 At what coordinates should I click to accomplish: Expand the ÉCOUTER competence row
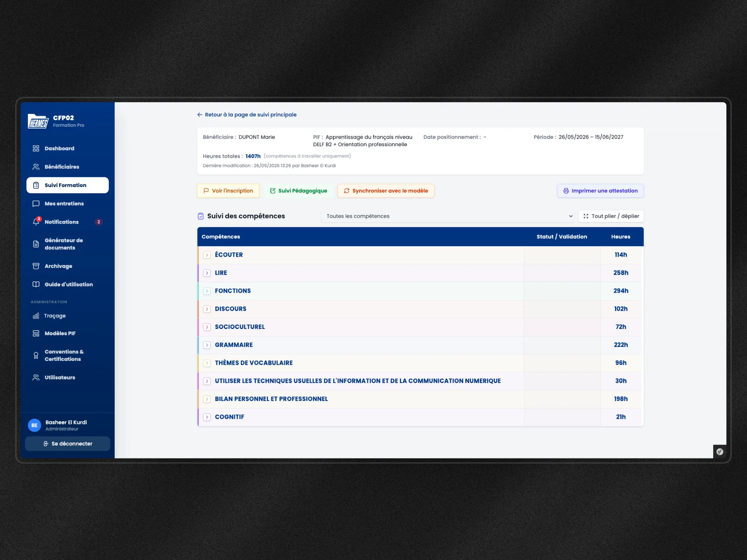point(207,255)
